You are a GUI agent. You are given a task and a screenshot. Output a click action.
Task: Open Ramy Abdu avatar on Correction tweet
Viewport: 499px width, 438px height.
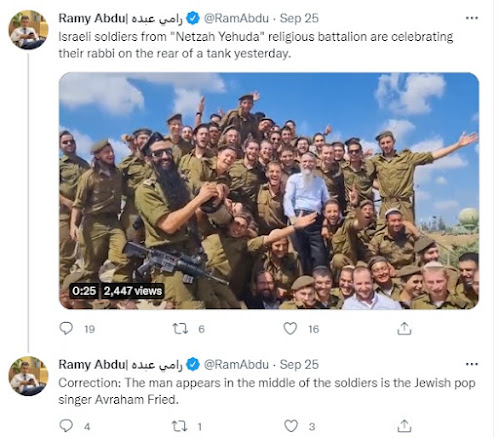tap(28, 376)
